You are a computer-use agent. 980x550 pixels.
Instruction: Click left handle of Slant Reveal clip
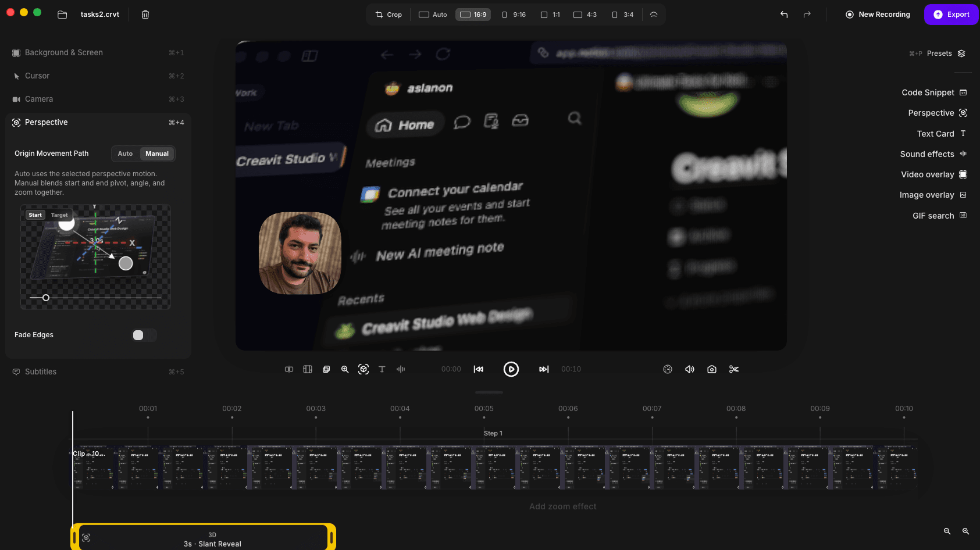pos(74,538)
